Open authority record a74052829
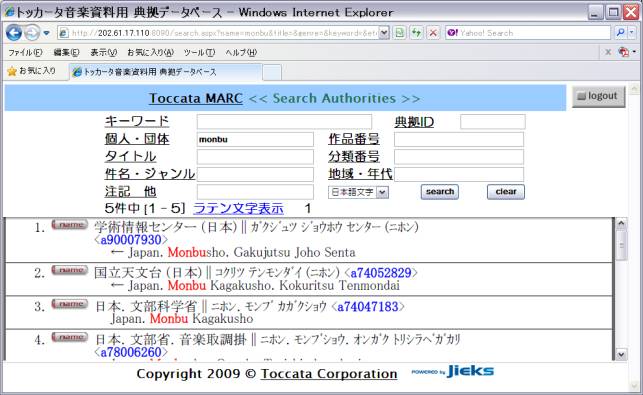The image size is (643, 395). (381, 273)
